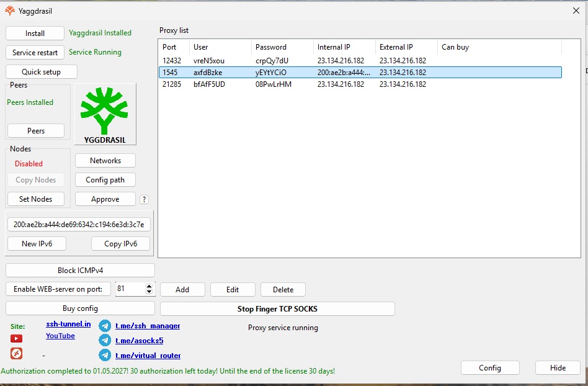Click the red remote-desktop icon under YouTube
This screenshot has height=386, width=588.
[16, 354]
